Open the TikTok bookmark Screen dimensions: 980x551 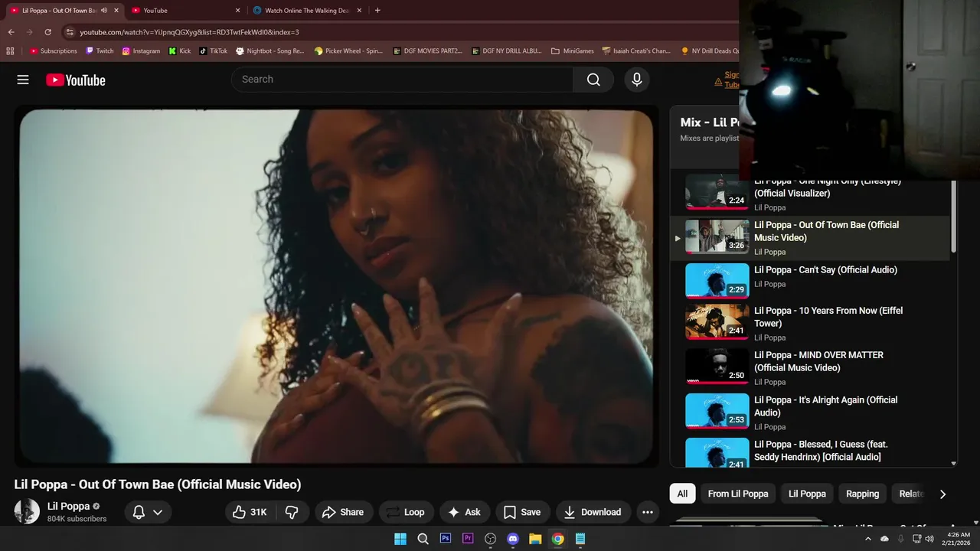point(214,51)
